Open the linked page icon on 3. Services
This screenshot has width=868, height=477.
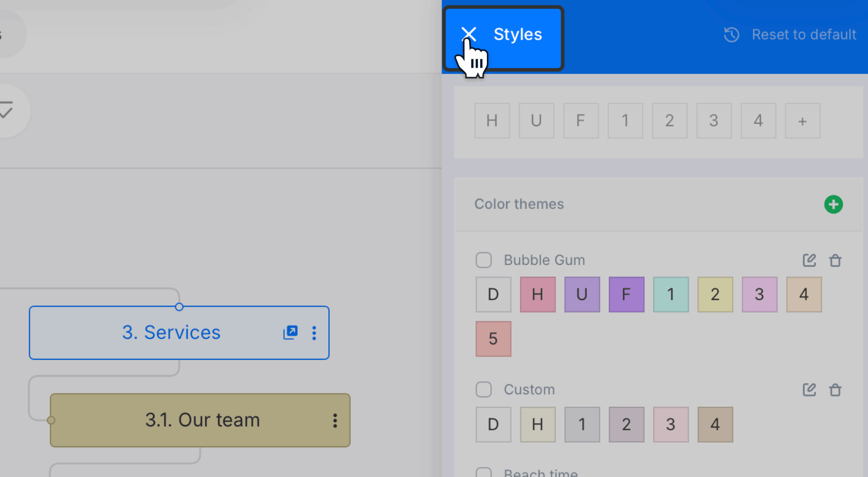pyautogui.click(x=291, y=333)
